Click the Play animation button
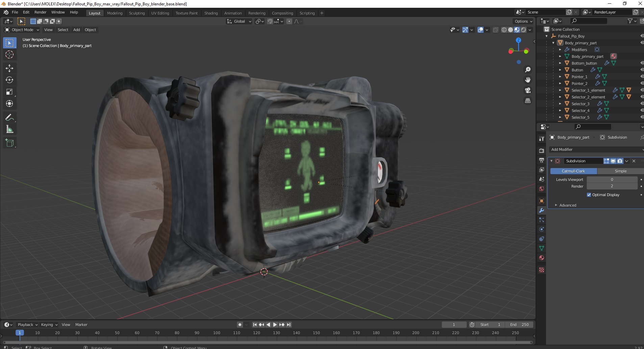644x349 pixels. pyautogui.click(x=275, y=325)
